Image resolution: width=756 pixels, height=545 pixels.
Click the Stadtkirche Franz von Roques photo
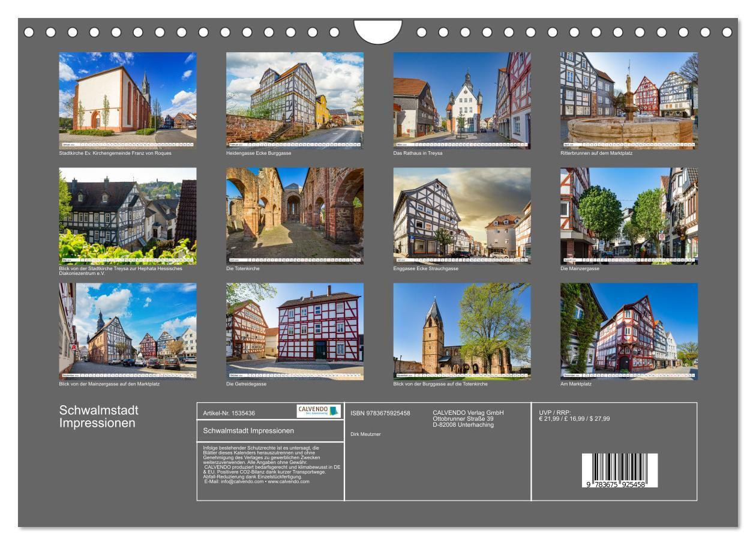pos(128,100)
